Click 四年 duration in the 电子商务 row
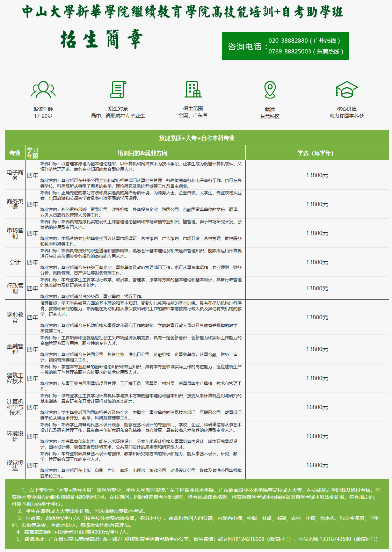The image size is (392, 552). pyautogui.click(x=32, y=175)
